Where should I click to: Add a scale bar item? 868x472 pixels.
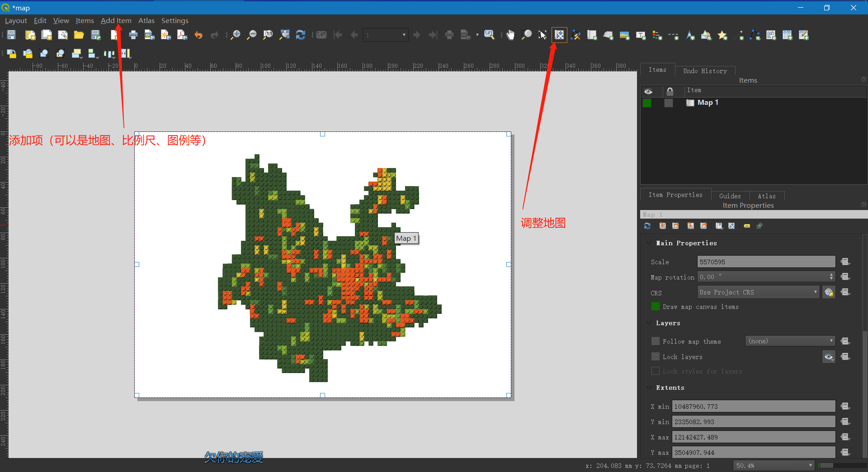(x=673, y=35)
